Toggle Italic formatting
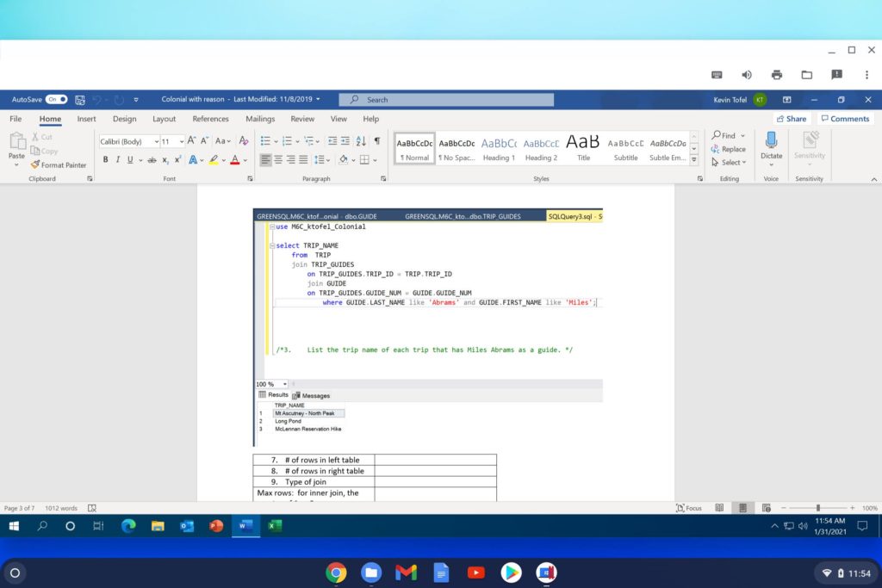The height and width of the screenshot is (588, 882). 117,159
